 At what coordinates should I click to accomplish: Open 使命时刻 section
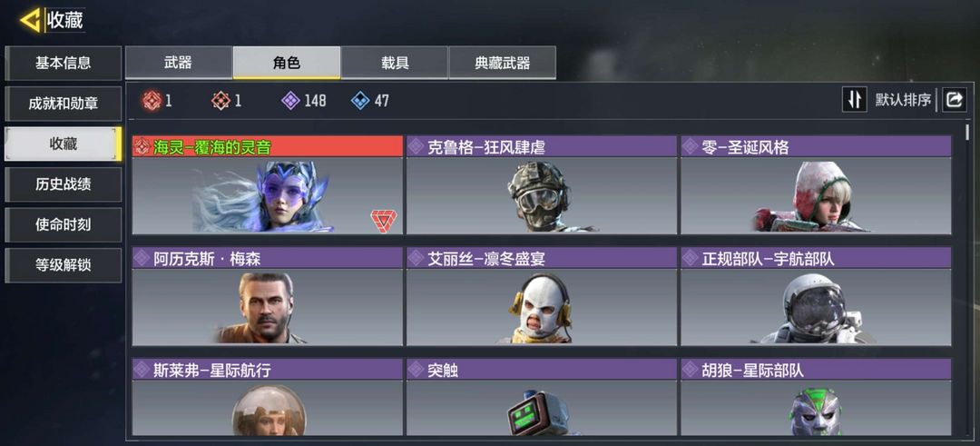(64, 224)
